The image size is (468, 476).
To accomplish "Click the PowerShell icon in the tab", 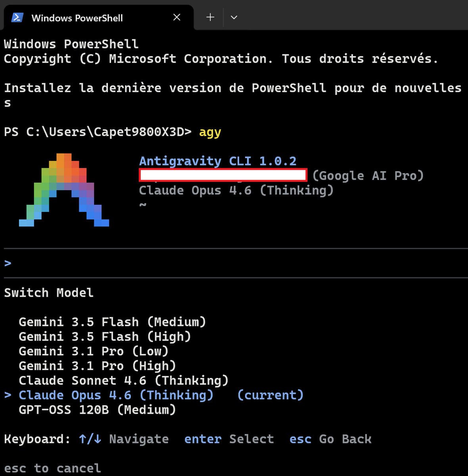I will click(17, 18).
